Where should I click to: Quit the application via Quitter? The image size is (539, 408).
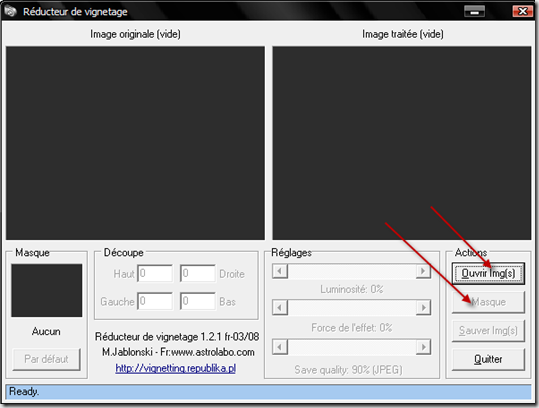[x=488, y=359]
